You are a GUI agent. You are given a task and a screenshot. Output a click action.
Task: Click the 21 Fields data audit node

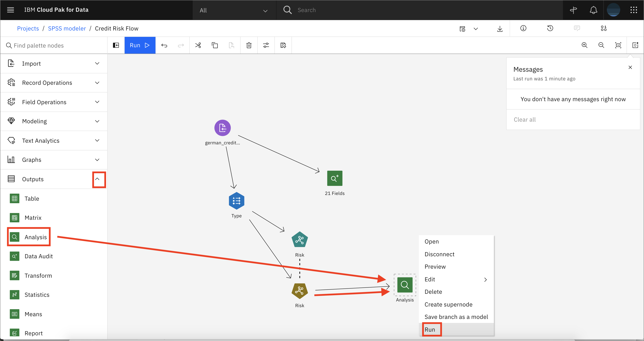[335, 178]
